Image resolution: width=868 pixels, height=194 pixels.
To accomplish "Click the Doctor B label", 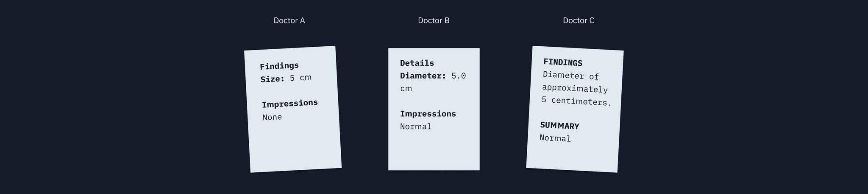I will click(x=434, y=20).
